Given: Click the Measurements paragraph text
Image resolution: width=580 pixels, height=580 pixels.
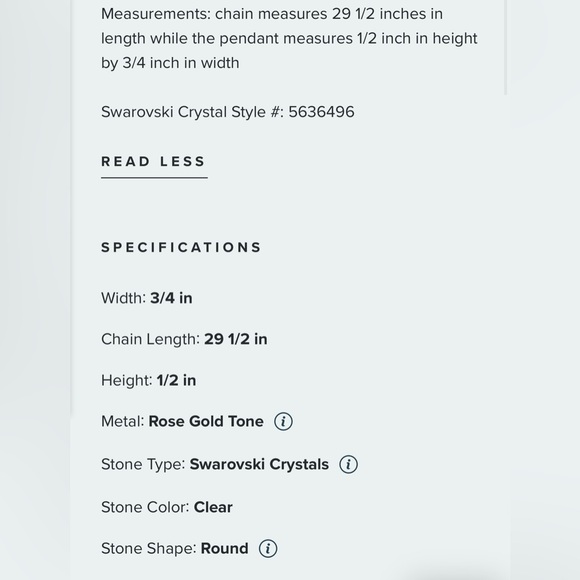Looking at the screenshot, I should [x=289, y=38].
